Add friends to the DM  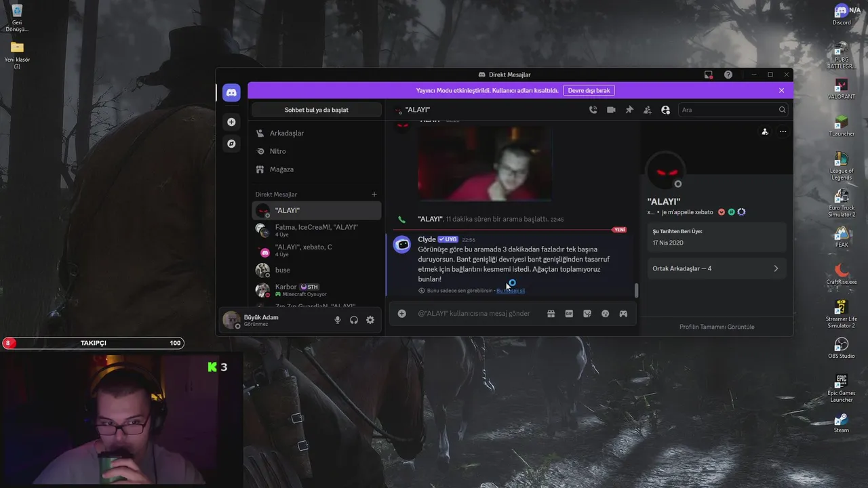pyautogui.click(x=648, y=110)
